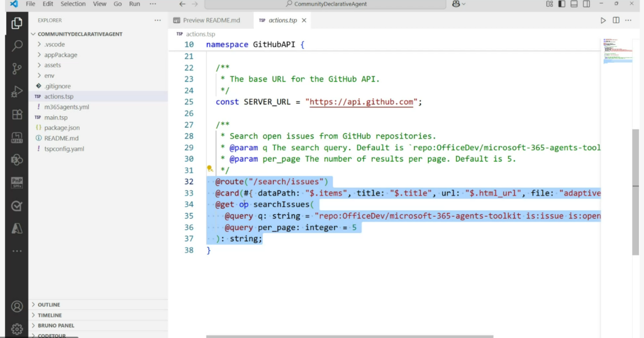644x338 pixels.
Task: Open the Copilot dropdown chevron
Action: 464,4
